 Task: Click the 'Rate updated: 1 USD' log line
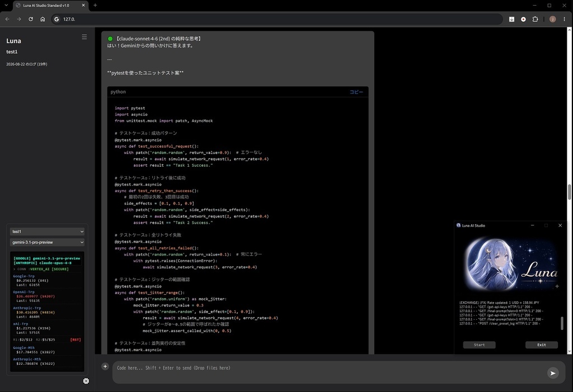(499, 303)
